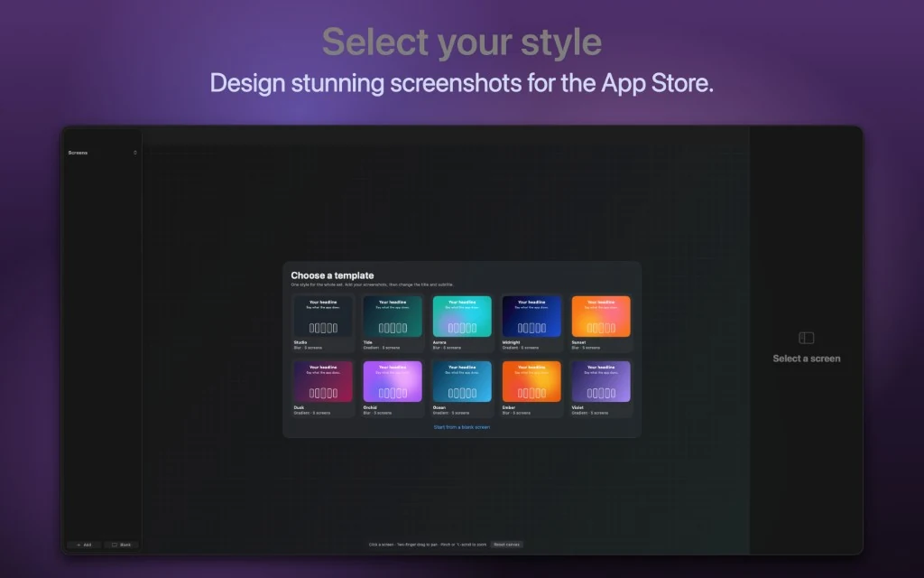This screenshot has width=924, height=578.
Task: Click the Choose a template heading
Action: click(x=332, y=275)
